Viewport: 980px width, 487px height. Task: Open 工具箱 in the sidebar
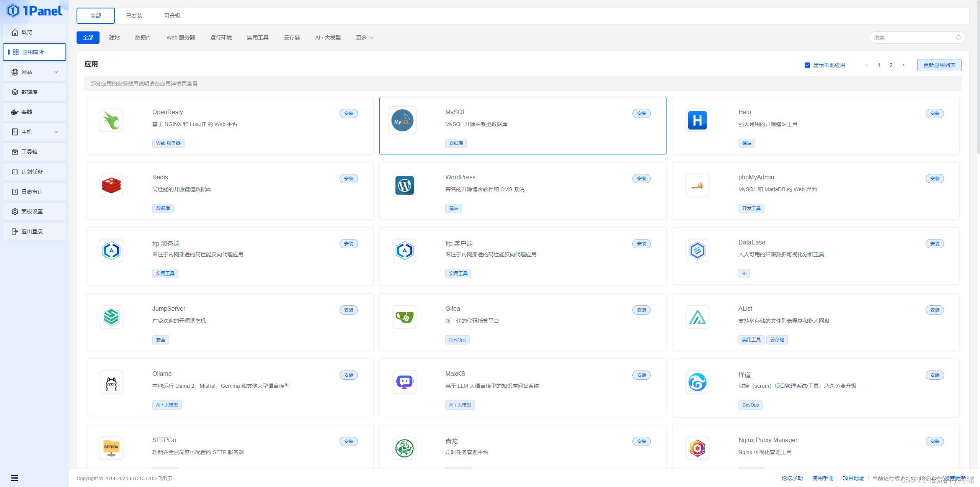(x=34, y=152)
